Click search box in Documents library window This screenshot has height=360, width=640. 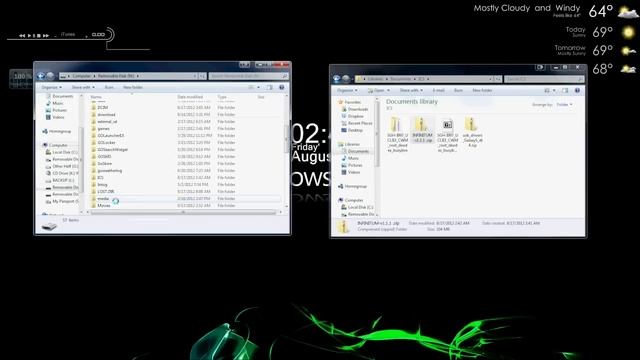[x=544, y=79]
